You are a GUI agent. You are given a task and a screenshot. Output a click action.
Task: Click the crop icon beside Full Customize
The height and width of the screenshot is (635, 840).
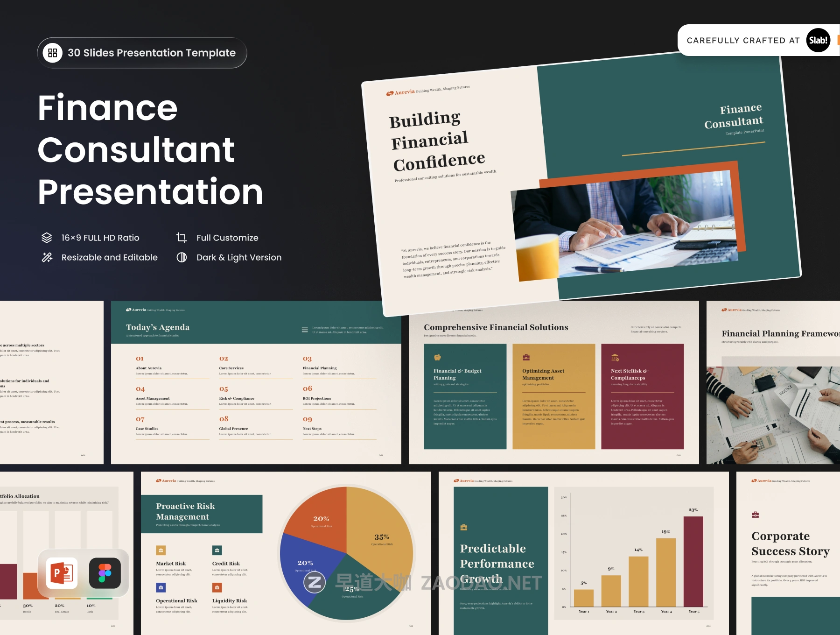tap(182, 238)
